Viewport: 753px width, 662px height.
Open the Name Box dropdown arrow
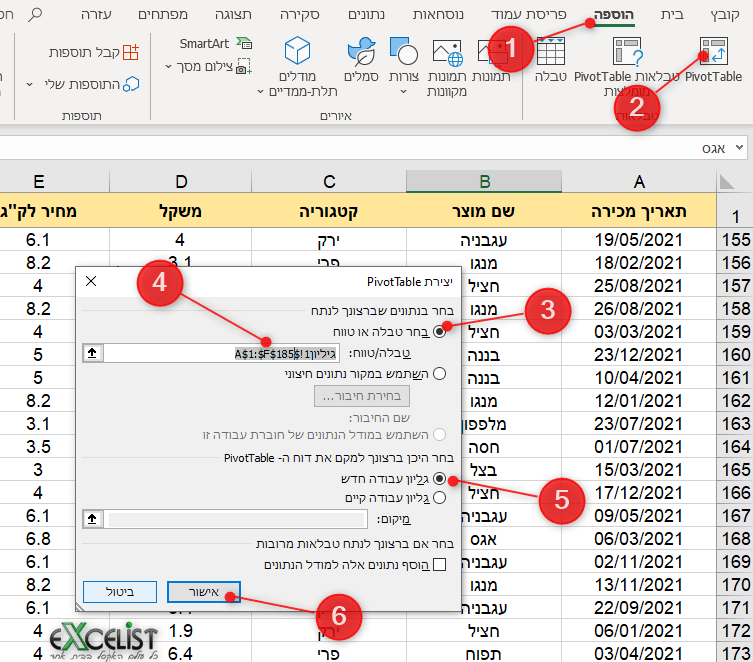click(740, 148)
